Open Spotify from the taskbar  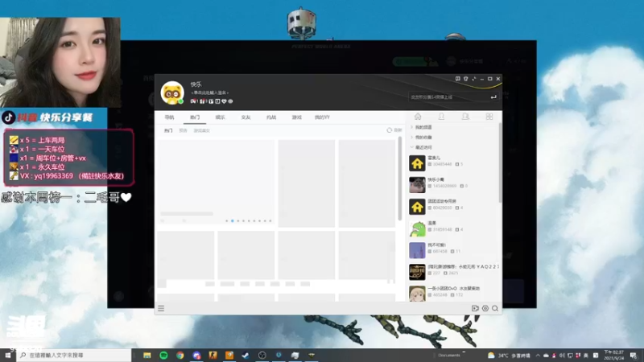[x=163, y=355]
